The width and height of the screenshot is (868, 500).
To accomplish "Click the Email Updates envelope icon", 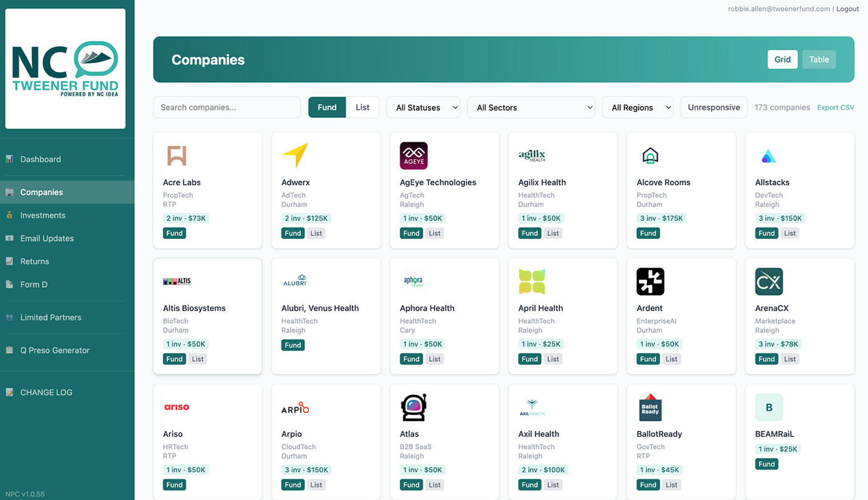I will tap(10, 238).
